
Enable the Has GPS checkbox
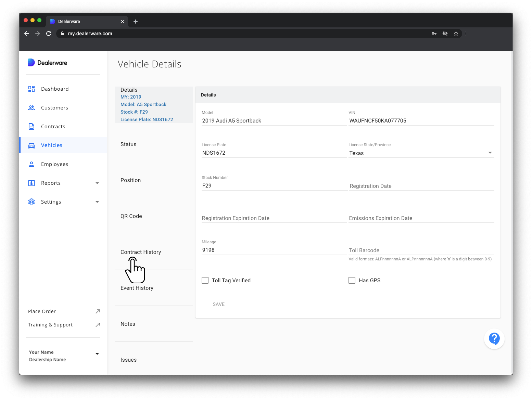(x=352, y=280)
